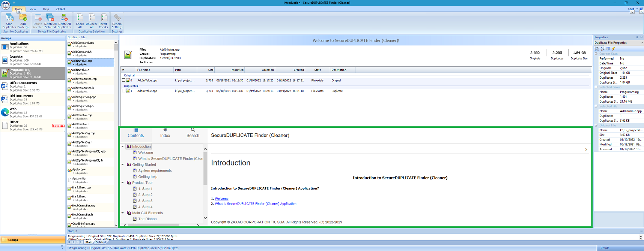Check the original AddIniValue.cpp row checkbox
The height and width of the screenshot is (251, 644).
[124, 80]
